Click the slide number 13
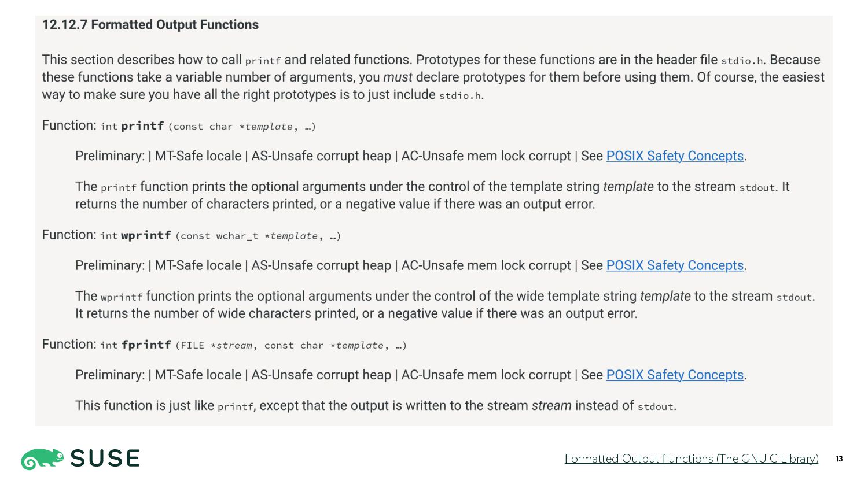 (x=839, y=459)
